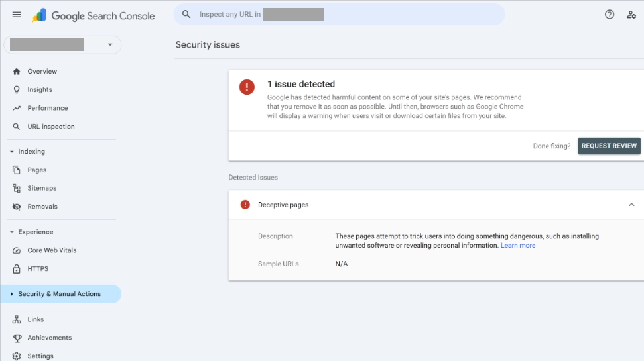Viewport: 644px width, 361px height.
Task: Click the Achievements trophy icon
Action: click(x=17, y=338)
